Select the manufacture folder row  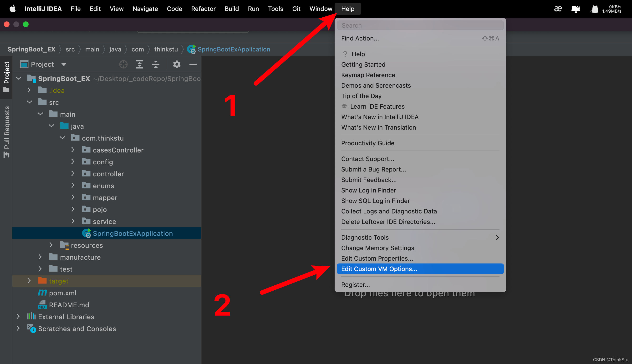tap(107, 257)
